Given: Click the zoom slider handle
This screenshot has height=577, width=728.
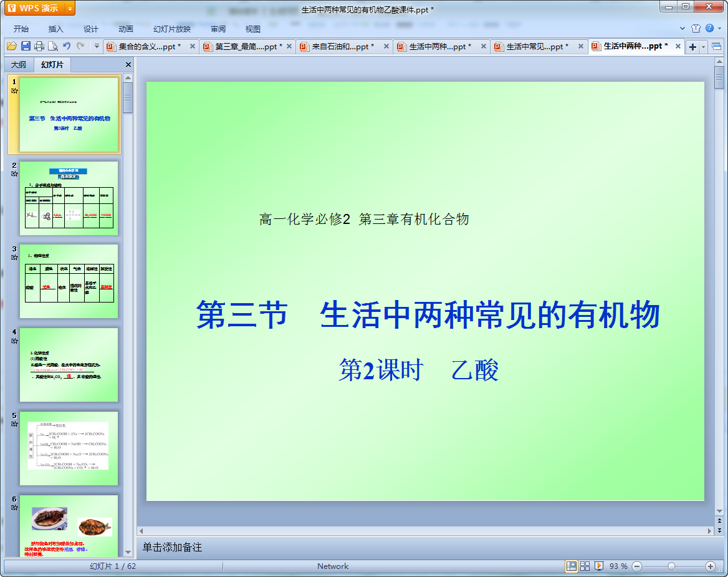Looking at the screenshot, I should (671, 566).
